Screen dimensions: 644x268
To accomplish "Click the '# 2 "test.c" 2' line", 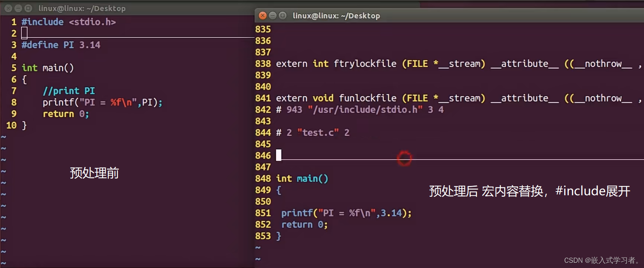I will 313,133.
